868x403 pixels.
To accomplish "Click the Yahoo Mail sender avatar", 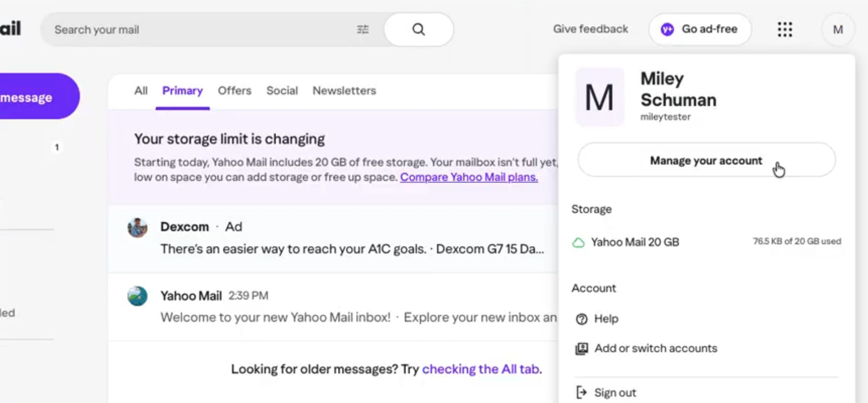I will (x=137, y=296).
